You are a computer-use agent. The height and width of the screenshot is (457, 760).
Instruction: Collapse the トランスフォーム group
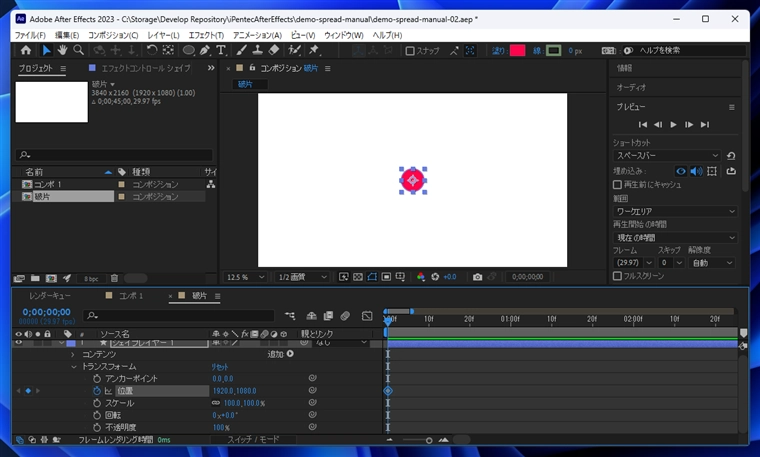pyautogui.click(x=74, y=367)
